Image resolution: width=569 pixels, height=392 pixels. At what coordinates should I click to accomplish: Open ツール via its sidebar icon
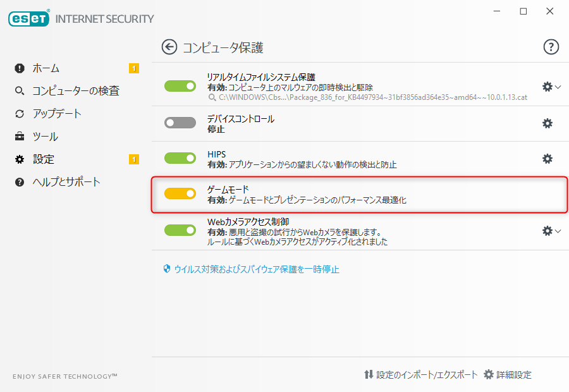click(x=18, y=136)
